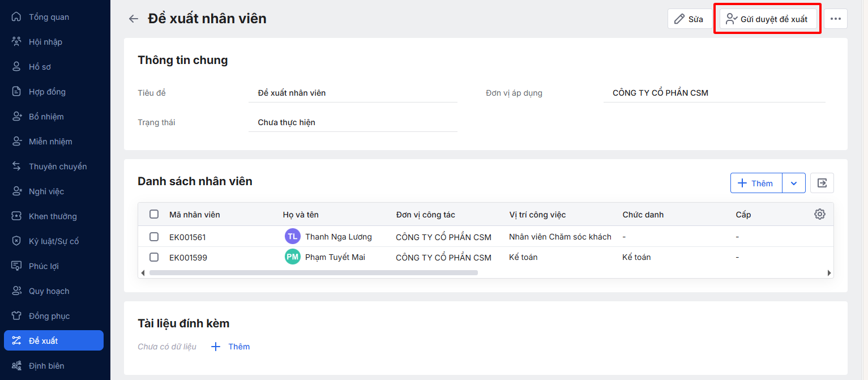Click the PM avatar of Phạm Tuyết Mai
This screenshot has height=380, width=868.
coord(292,257)
